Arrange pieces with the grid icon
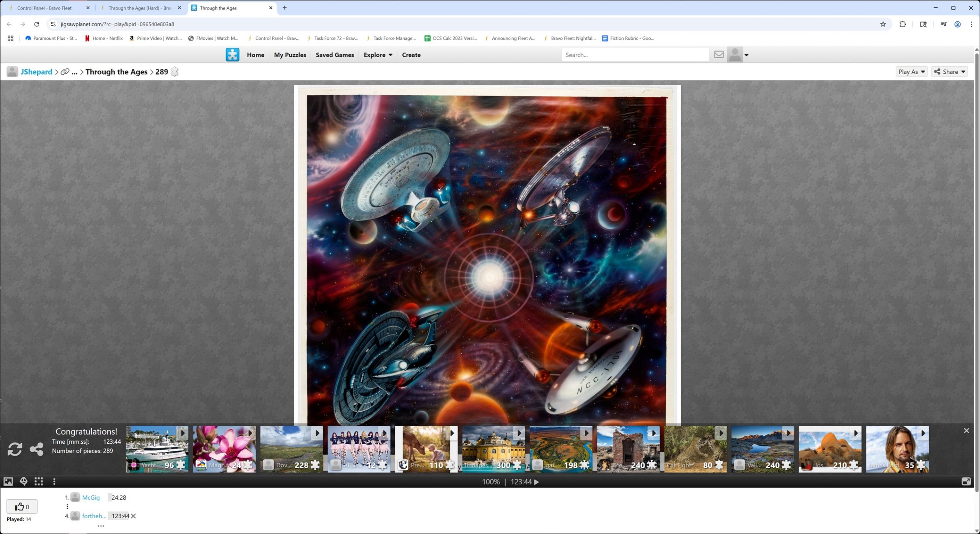Viewport: 980px width, 534px height. (x=39, y=482)
